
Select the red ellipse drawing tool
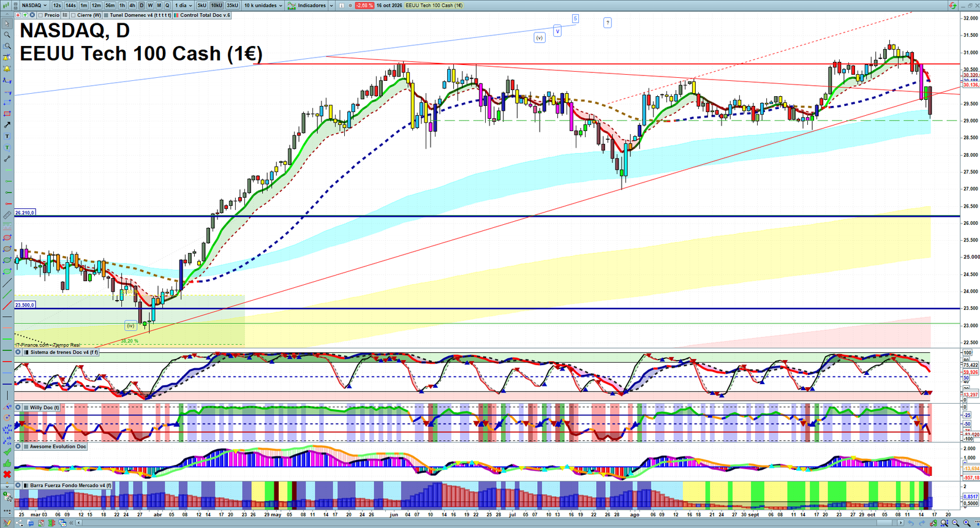click(x=7, y=238)
